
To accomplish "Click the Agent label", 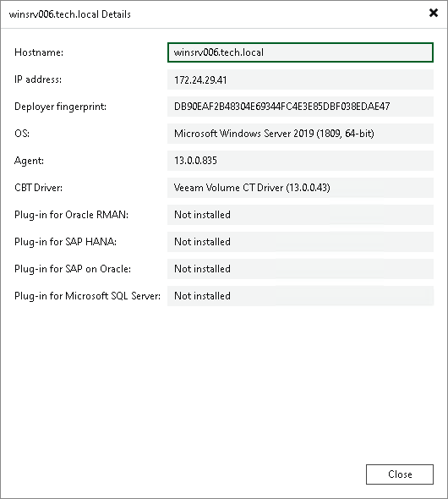I will [x=29, y=161].
